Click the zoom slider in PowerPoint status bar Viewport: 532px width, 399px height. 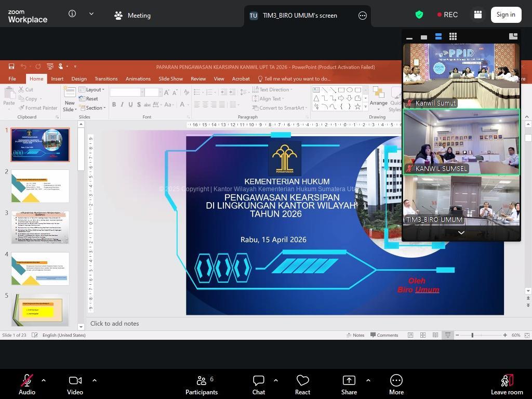(472, 335)
